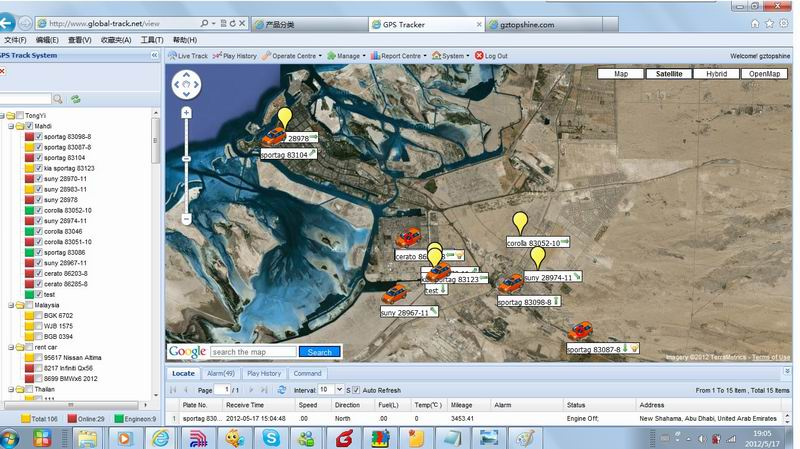This screenshot has width=800, height=449.
Task: Click the yellow pin above suny 28974-11
Action: tap(538, 258)
